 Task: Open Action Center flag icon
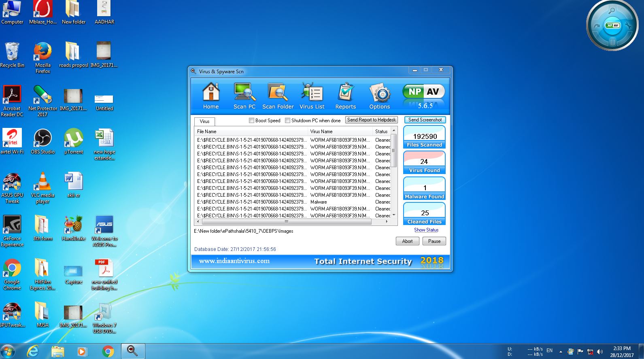click(x=580, y=351)
